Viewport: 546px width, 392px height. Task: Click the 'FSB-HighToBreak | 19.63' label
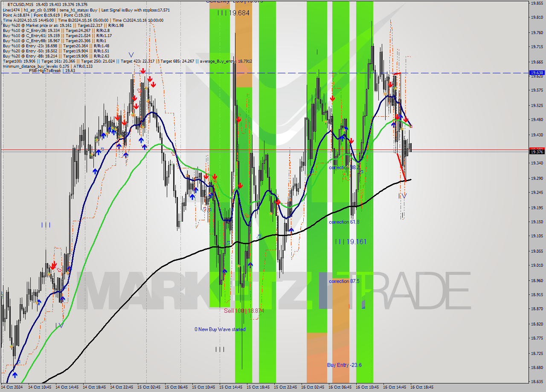coord(52,71)
